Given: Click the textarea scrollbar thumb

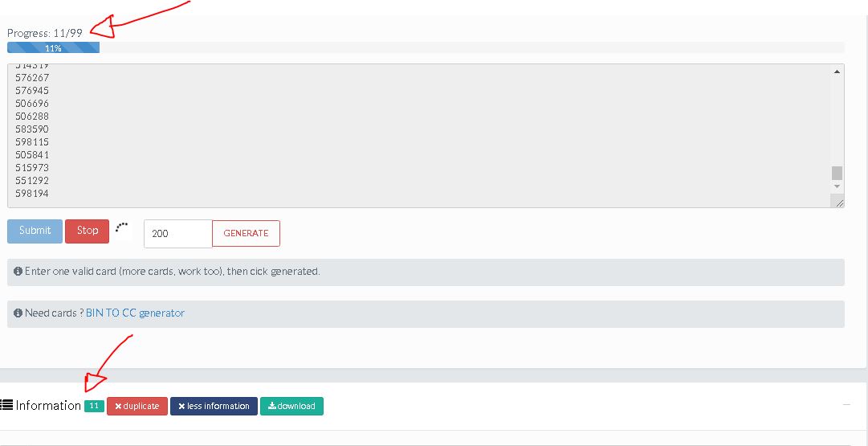Looking at the screenshot, I should (837, 173).
